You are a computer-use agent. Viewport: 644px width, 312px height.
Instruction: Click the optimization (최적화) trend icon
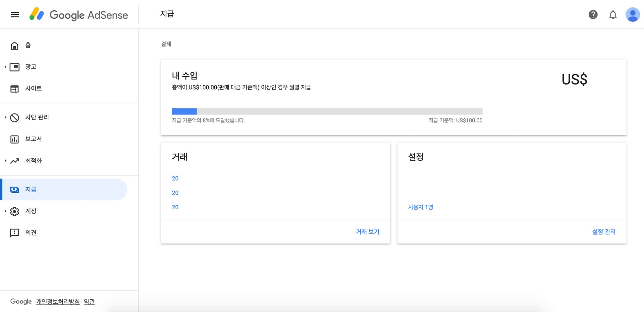14,161
